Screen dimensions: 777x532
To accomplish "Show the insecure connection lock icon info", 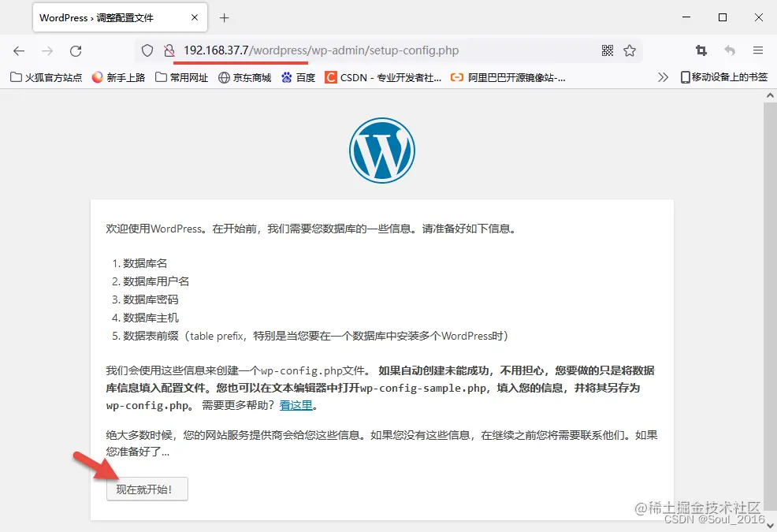I will coord(169,50).
